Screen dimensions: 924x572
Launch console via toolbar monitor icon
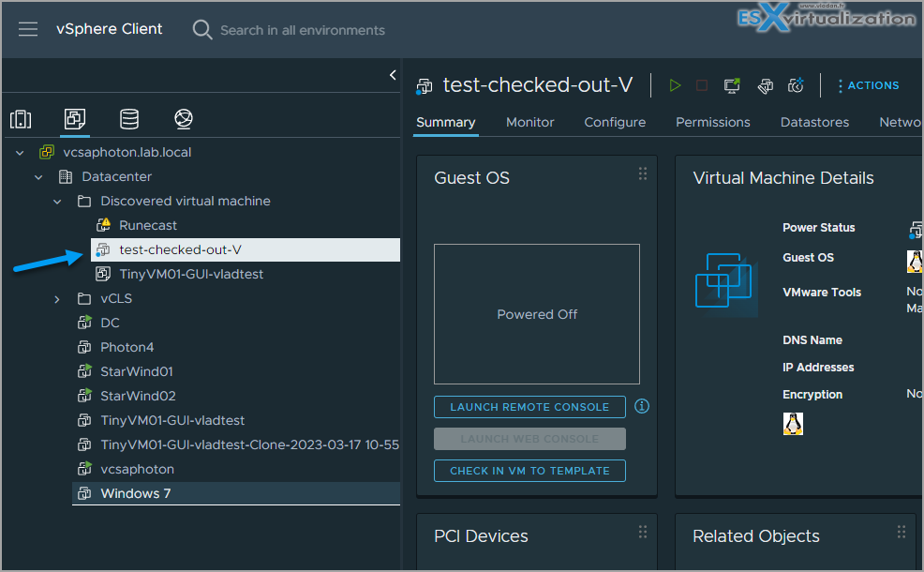pyautogui.click(x=732, y=85)
